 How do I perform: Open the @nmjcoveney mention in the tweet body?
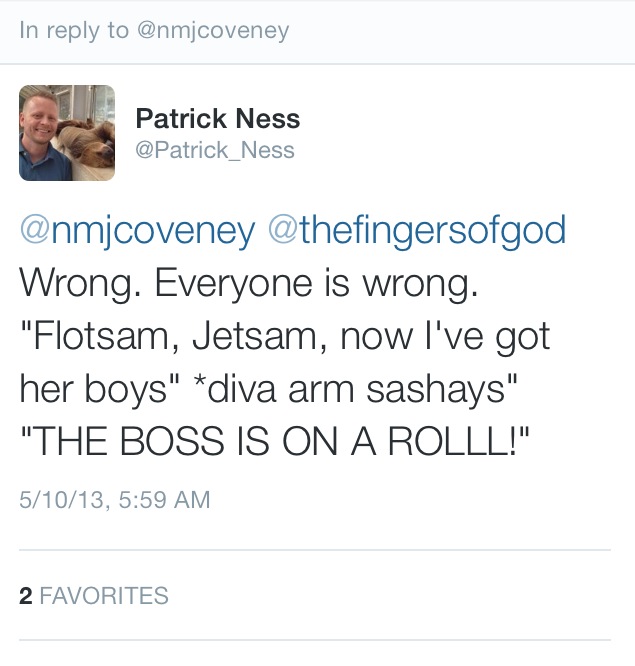137,231
